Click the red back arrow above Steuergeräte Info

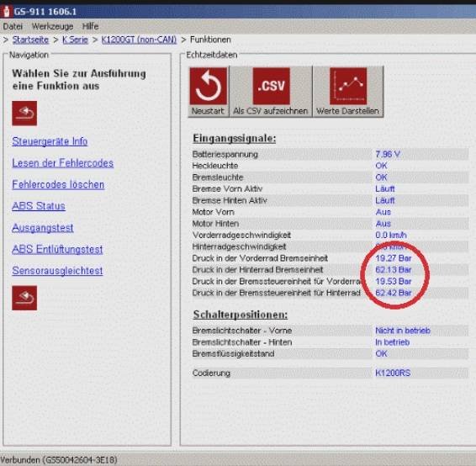(x=24, y=114)
